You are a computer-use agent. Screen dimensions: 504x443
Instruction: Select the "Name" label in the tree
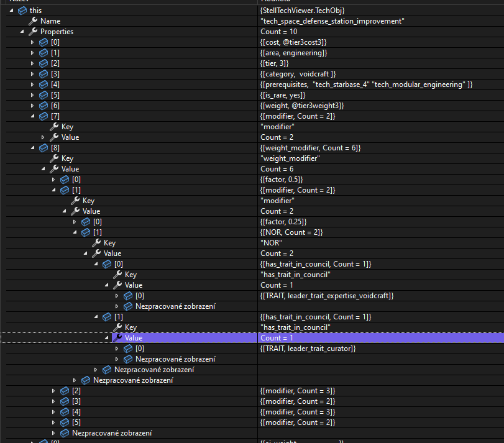point(50,21)
